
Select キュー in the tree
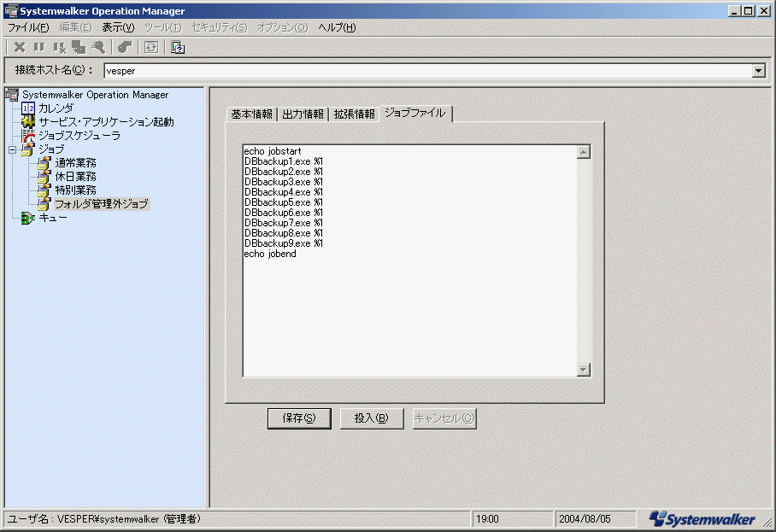tap(53, 218)
